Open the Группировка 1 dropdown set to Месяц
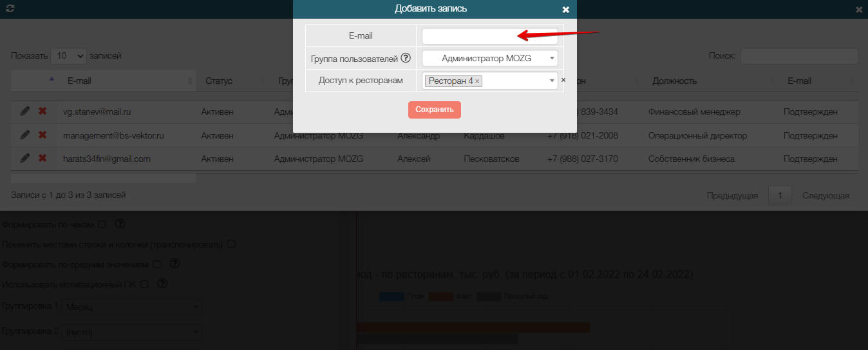Screen dimensions: 868x350 [x=131, y=307]
